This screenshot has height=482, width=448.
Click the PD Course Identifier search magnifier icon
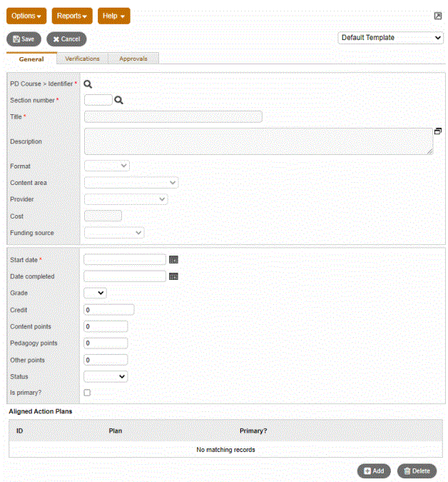88,84
